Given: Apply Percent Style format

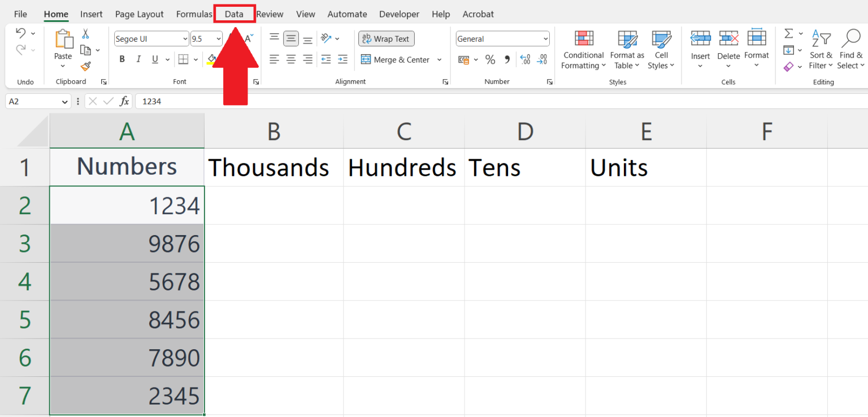Looking at the screenshot, I should coord(490,59).
